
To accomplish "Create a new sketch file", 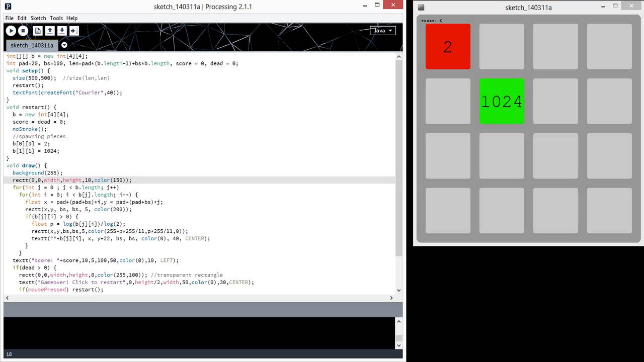I will [x=38, y=31].
